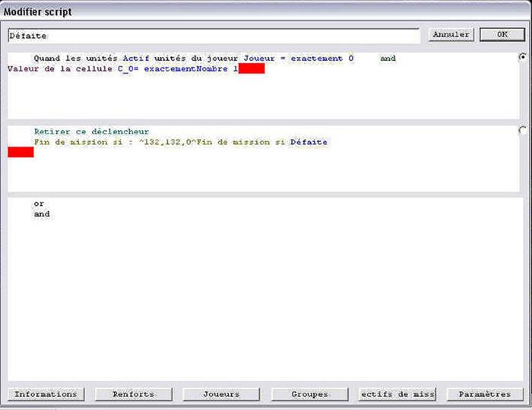Open the Informations tab
The width and height of the screenshot is (532, 410).
click(46, 394)
